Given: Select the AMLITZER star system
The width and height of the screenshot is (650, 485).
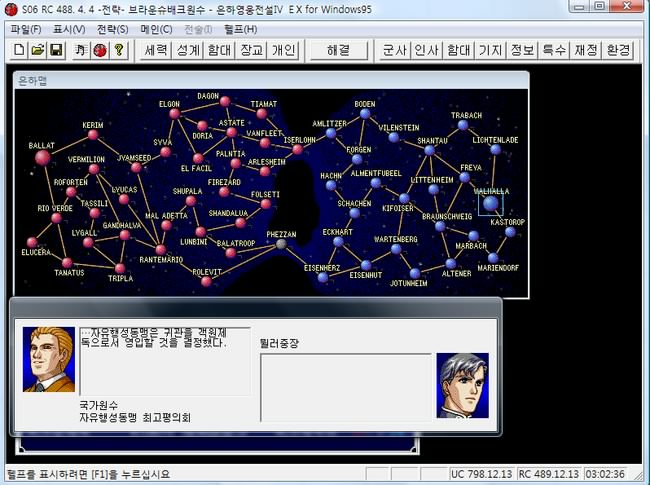Looking at the screenshot, I should click(331, 133).
